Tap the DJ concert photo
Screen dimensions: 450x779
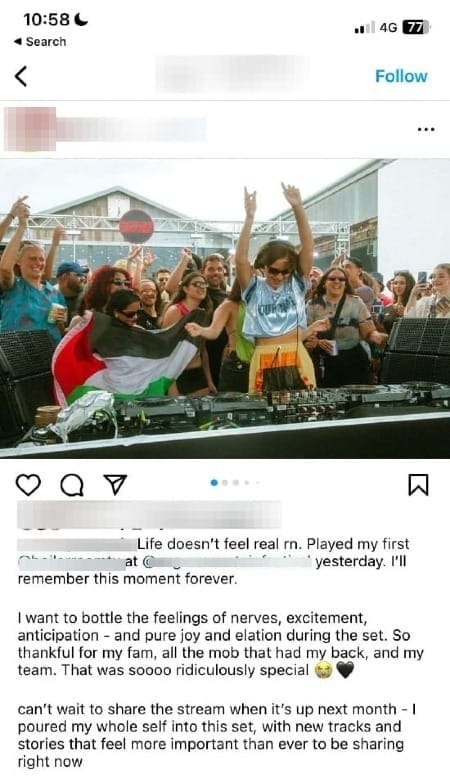coord(225,308)
